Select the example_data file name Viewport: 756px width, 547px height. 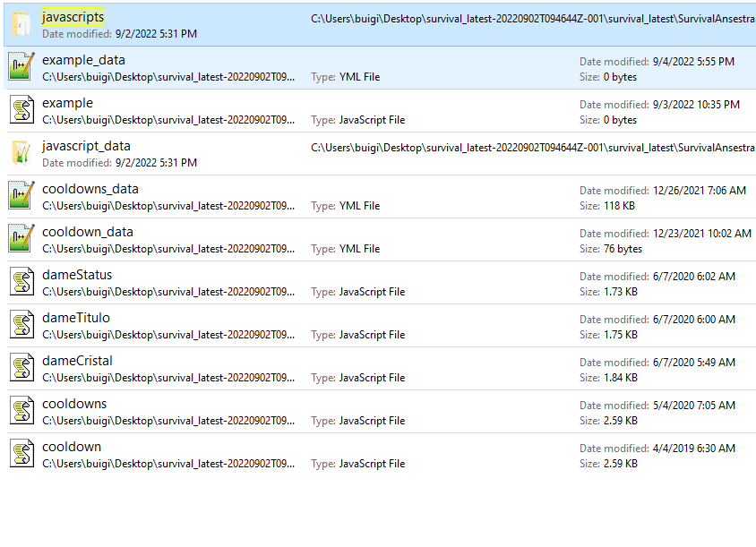(83, 60)
